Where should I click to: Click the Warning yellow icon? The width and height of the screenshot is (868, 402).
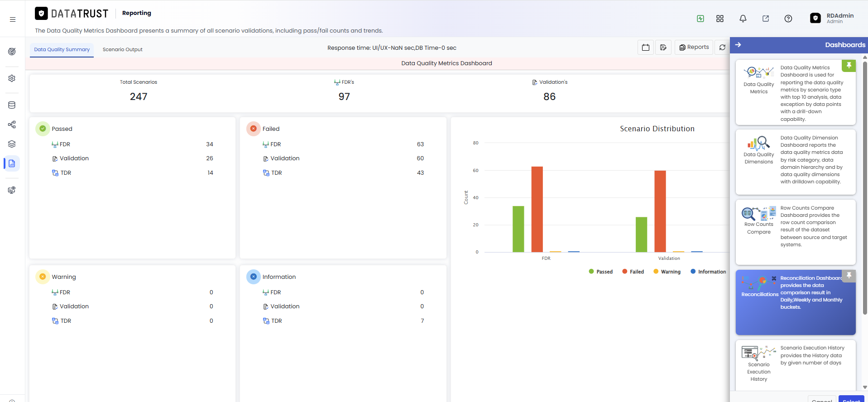[43, 277]
